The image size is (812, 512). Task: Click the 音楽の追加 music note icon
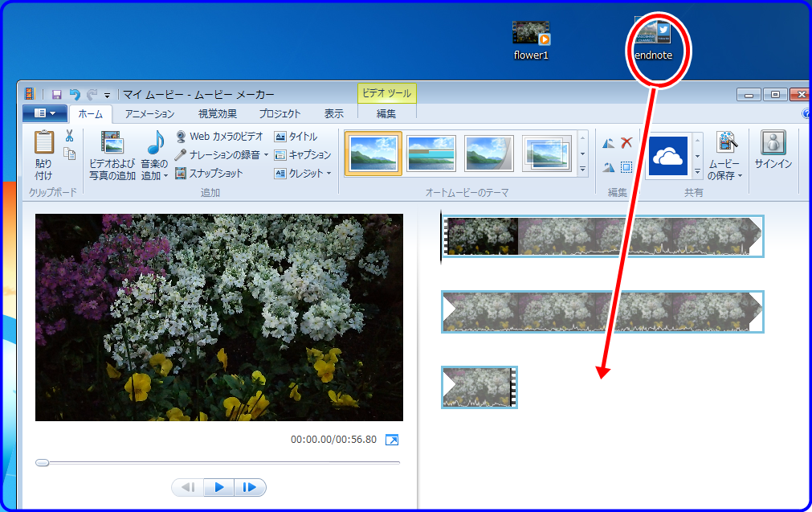pos(155,143)
